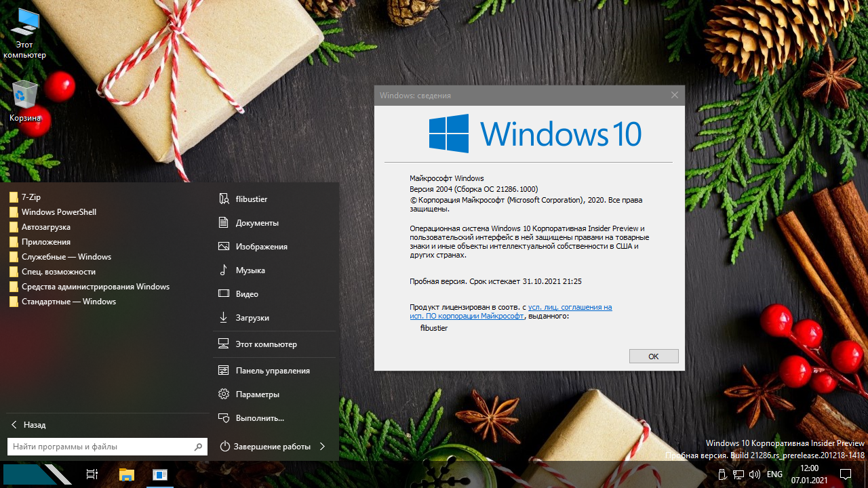Open Загрузки from the Start menu
This screenshot has height=488, width=868.
click(275, 318)
